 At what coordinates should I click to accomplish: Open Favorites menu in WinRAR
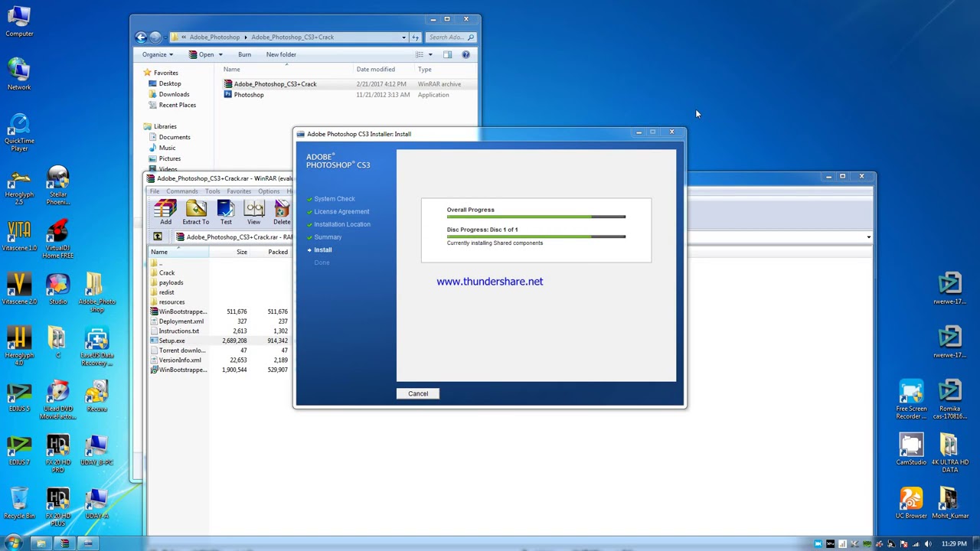point(239,191)
